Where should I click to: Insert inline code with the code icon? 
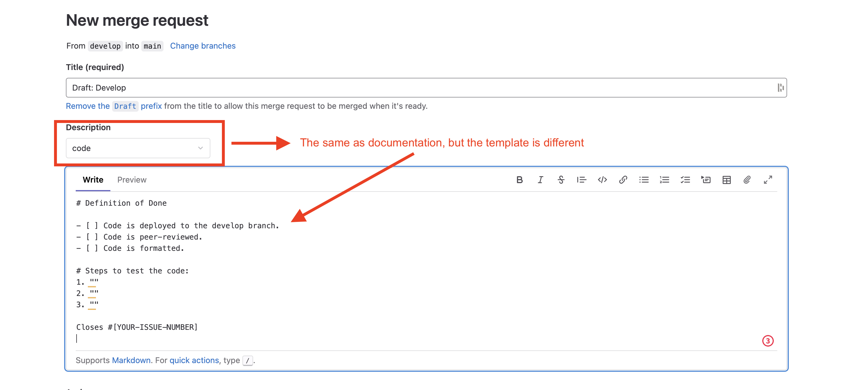[x=602, y=180]
